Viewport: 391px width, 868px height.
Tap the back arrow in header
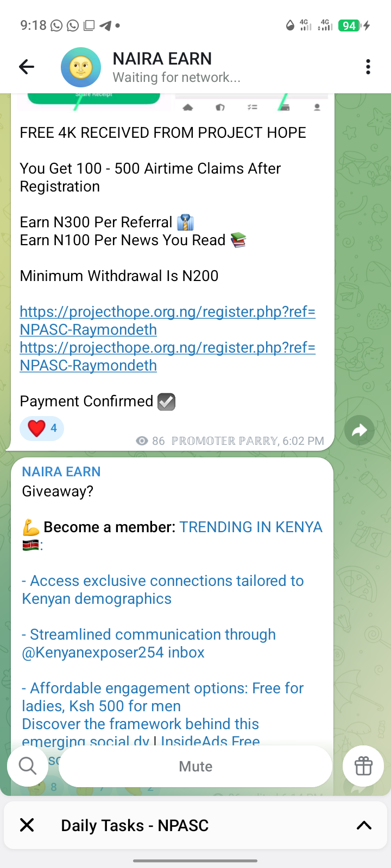click(27, 67)
